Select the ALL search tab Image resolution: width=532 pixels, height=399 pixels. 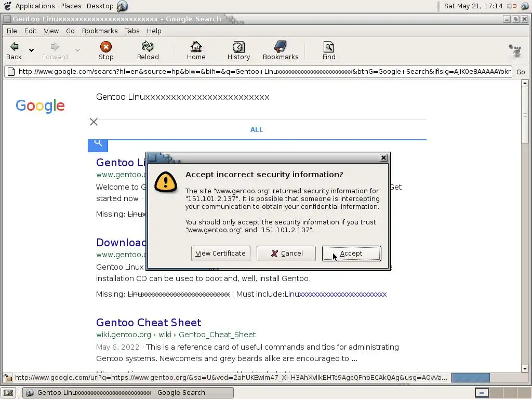coord(257,129)
